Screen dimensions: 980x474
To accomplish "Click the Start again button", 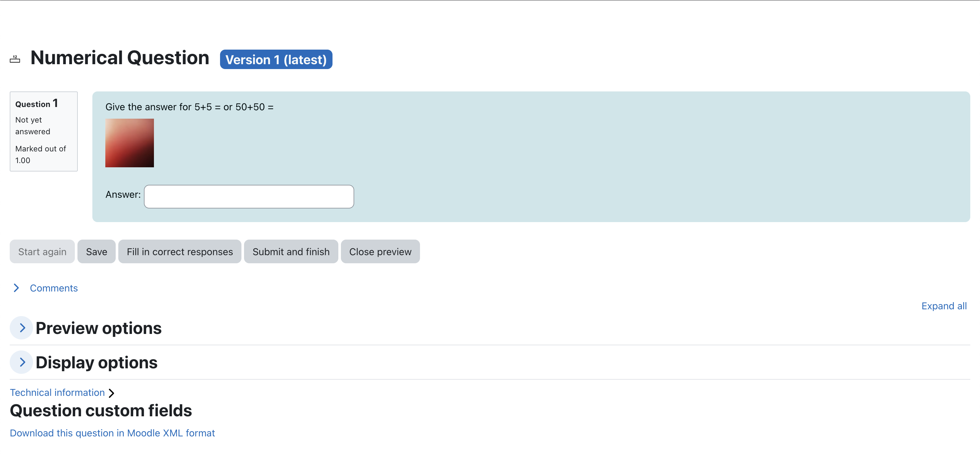I will pos(42,252).
